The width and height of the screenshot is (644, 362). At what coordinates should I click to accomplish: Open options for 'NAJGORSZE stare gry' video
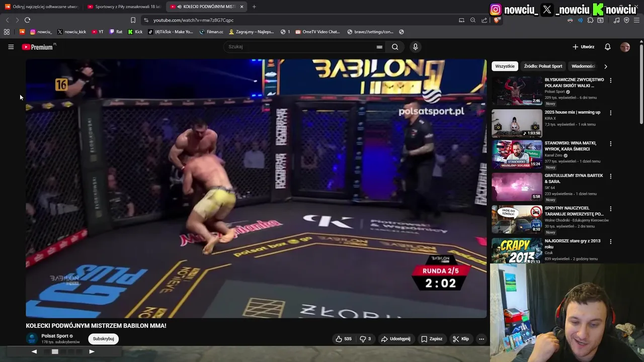[610, 241]
